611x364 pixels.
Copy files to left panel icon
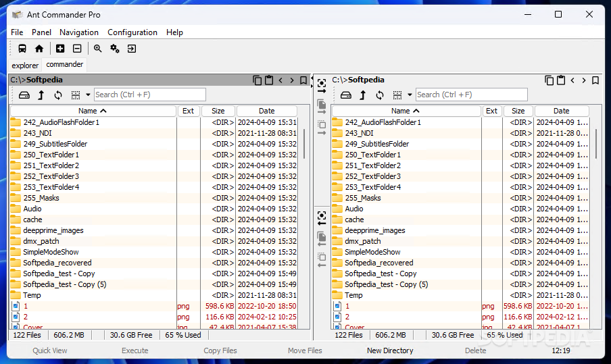[322, 239]
